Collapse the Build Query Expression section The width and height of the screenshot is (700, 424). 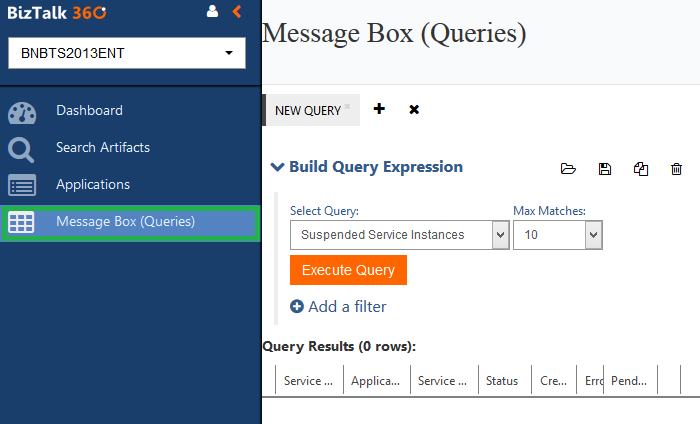[x=278, y=168]
